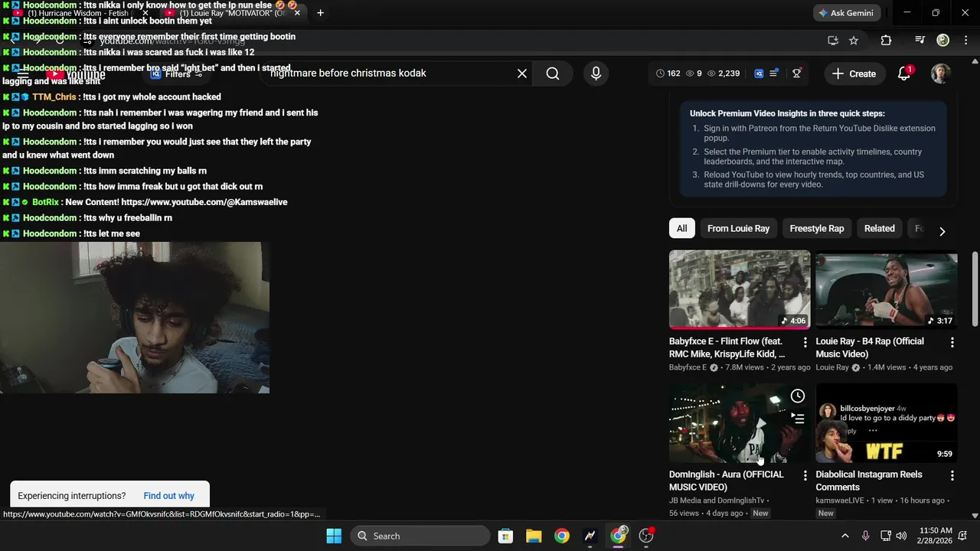Click the Babyfxce E - Flint Flow title
The height and width of the screenshot is (551, 980).
coord(727,348)
